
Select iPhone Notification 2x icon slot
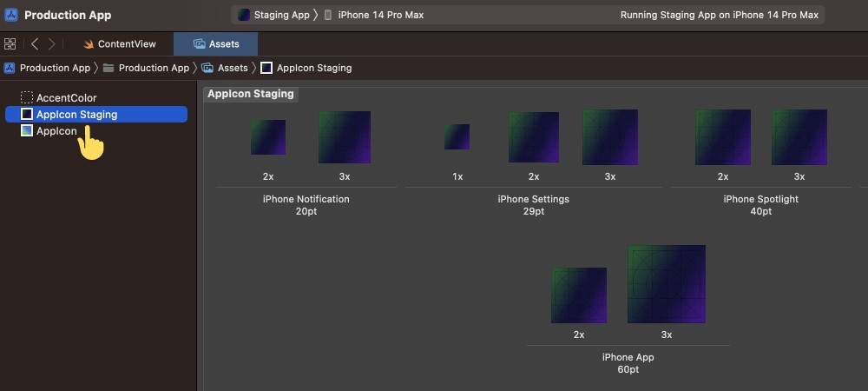268,137
